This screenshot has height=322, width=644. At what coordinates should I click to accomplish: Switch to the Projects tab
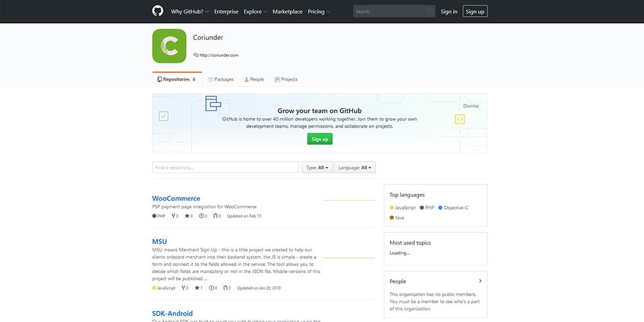click(x=286, y=80)
